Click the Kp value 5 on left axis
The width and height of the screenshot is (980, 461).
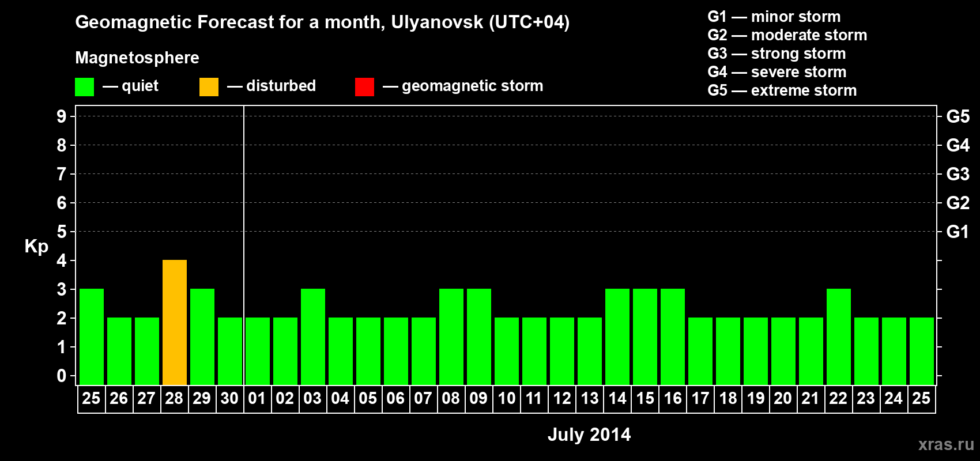(62, 232)
